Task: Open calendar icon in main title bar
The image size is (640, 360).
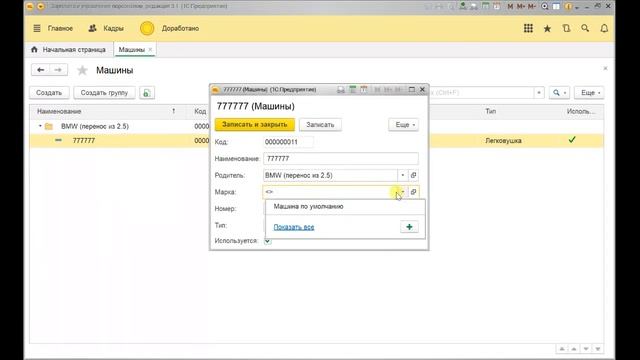Action: point(497,6)
